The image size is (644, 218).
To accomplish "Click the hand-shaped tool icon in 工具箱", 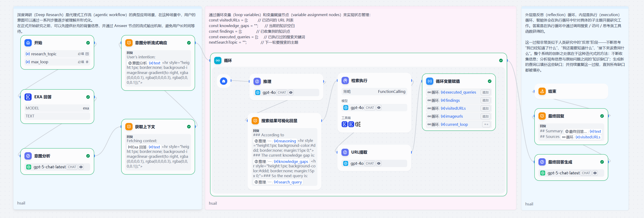I will [x=358, y=124].
